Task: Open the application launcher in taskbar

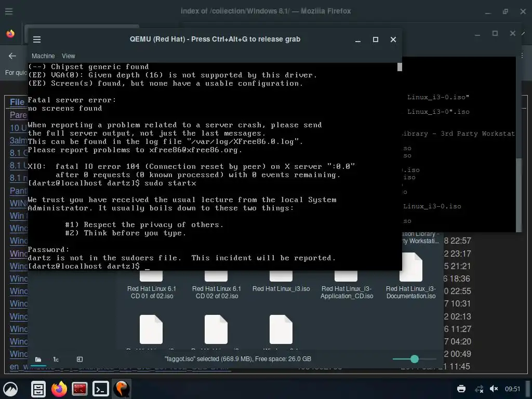Action: (10, 389)
